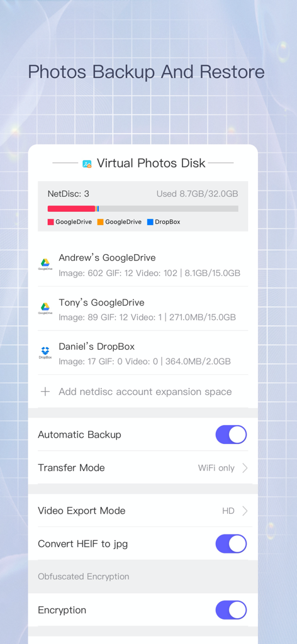
Task: Tap the plus icon to add netdisc account
Action: tap(45, 391)
